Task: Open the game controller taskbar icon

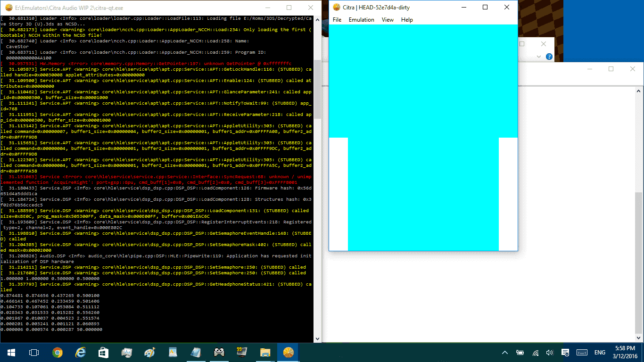Action: (219, 353)
